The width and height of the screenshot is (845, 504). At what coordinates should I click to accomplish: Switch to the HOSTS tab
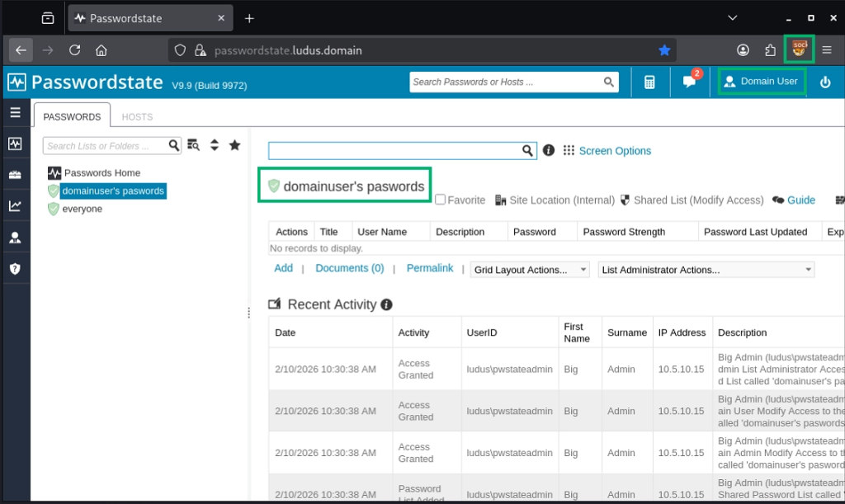pyautogui.click(x=137, y=117)
